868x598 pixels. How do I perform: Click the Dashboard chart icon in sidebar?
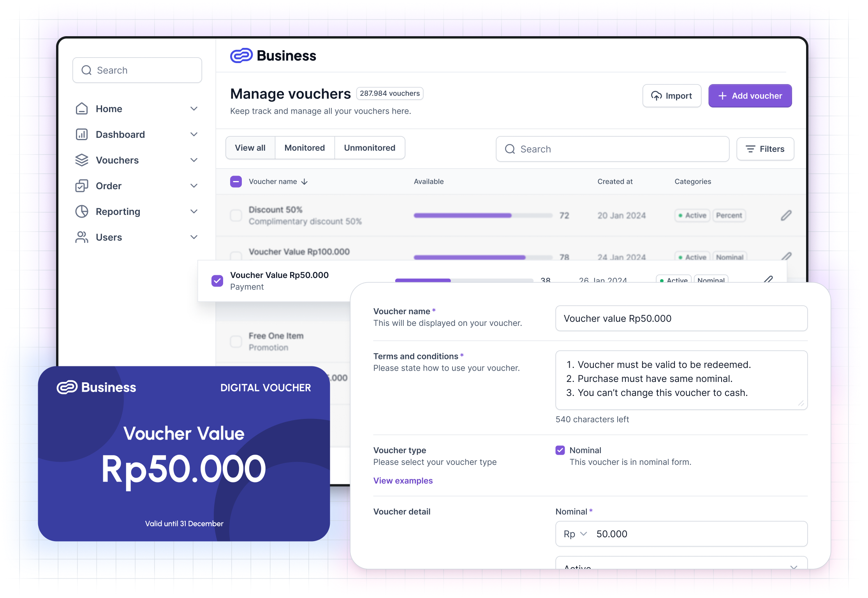(81, 134)
